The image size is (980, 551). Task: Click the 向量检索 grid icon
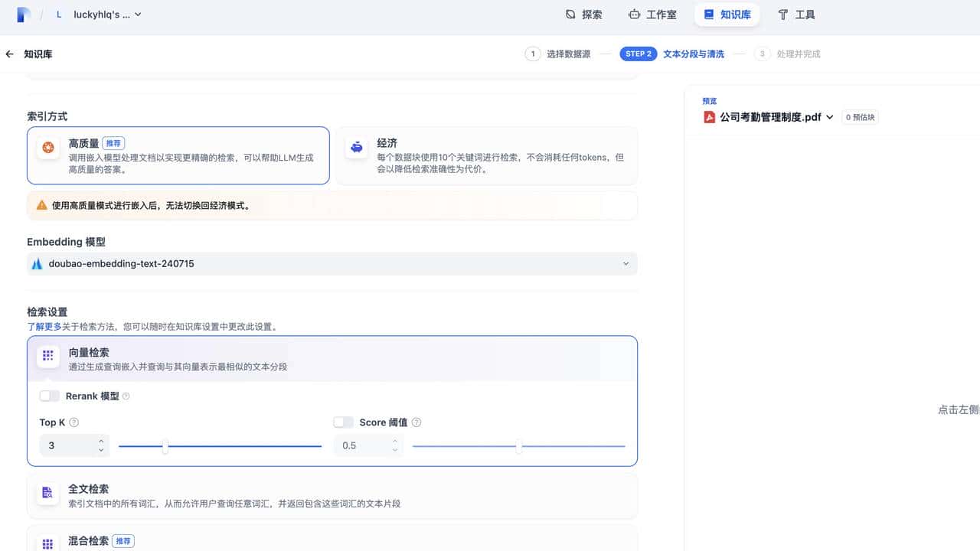click(47, 356)
